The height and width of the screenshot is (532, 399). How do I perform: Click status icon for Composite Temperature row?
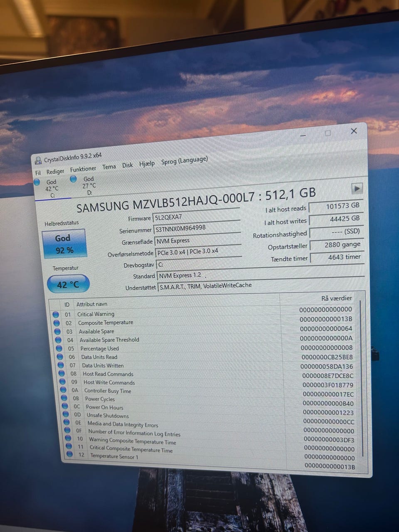57,323
